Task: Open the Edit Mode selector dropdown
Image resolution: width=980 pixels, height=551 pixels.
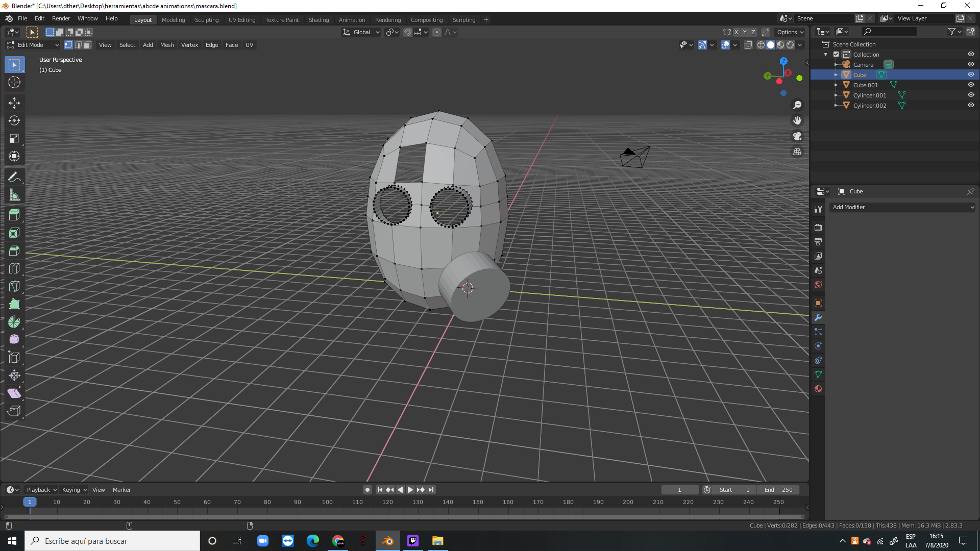Action: (34, 45)
